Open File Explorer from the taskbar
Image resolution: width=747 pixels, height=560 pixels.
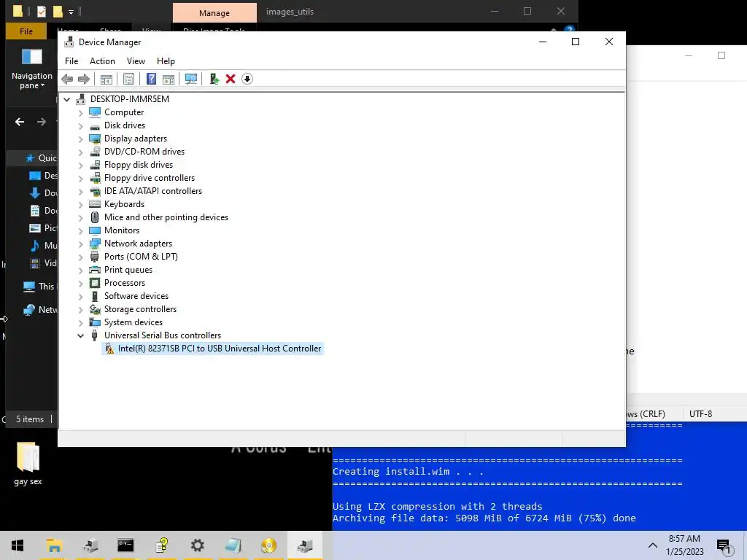click(x=54, y=545)
